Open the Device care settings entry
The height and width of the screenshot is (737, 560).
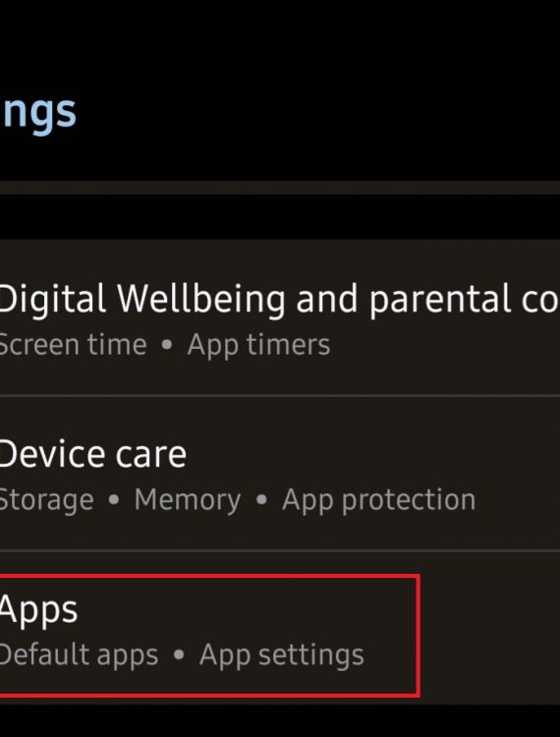[x=280, y=474]
